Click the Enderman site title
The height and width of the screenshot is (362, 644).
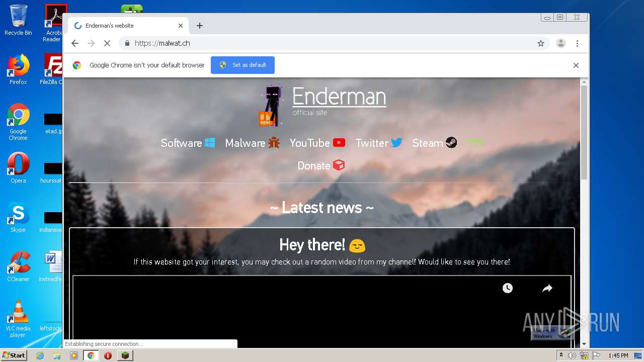339,97
